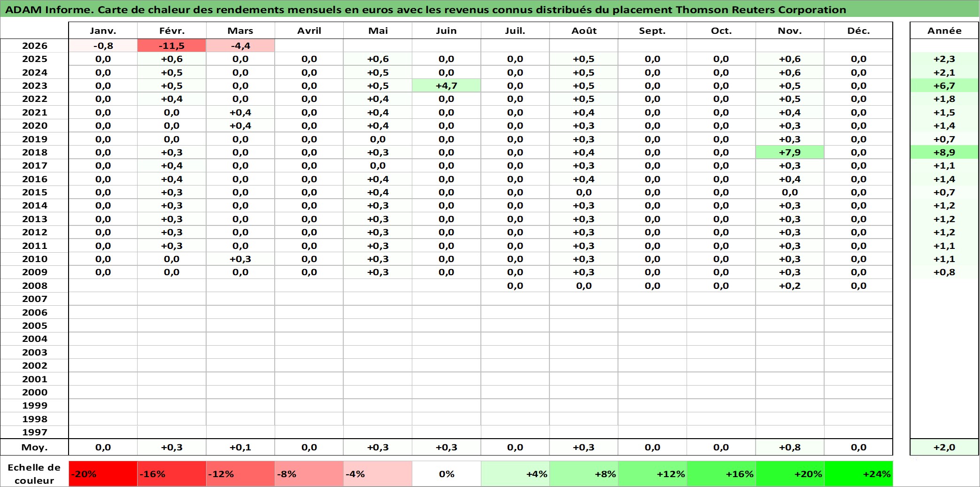Click the +16% color scale swatch
The image size is (980, 487).
721,474
